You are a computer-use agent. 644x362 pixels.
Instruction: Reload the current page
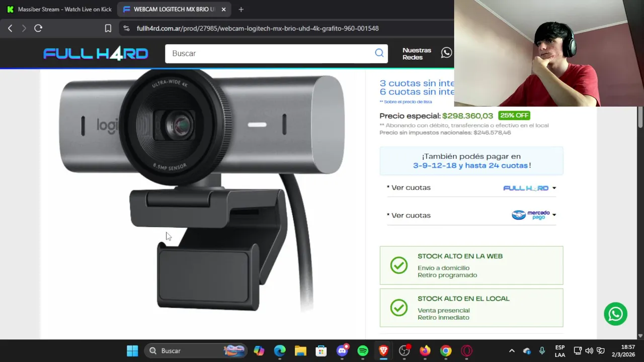tap(38, 28)
